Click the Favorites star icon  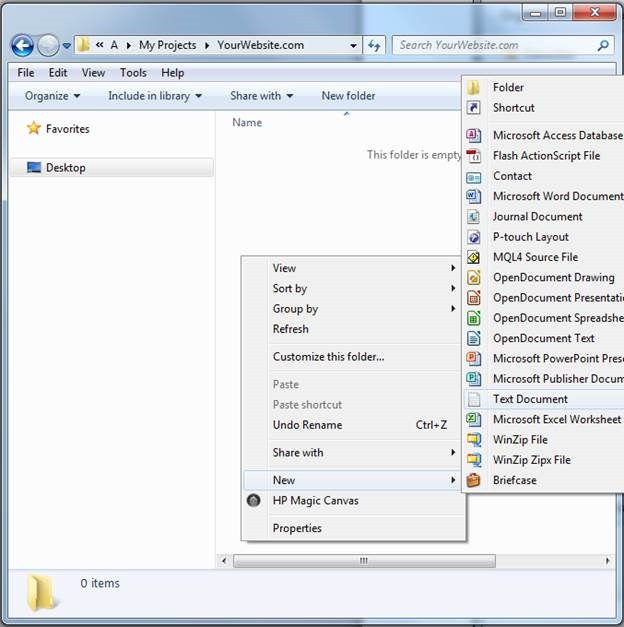pos(34,128)
